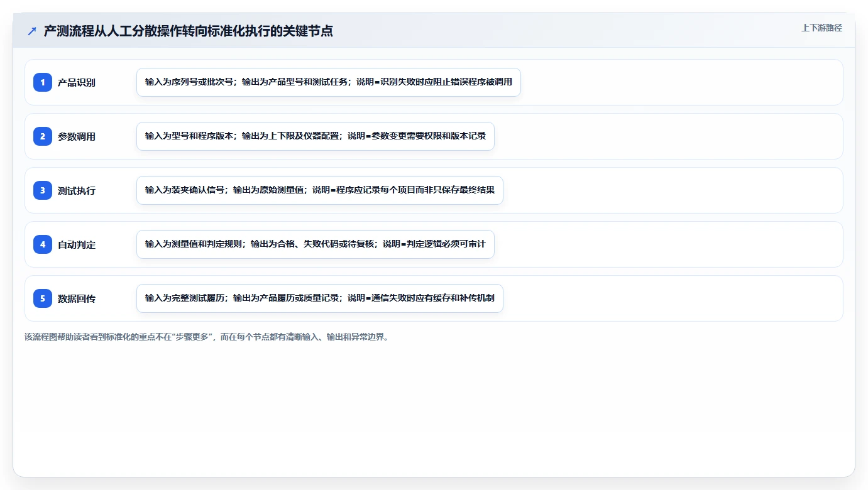Click the step 4 number badge
The height and width of the screenshot is (490, 868).
(x=43, y=244)
